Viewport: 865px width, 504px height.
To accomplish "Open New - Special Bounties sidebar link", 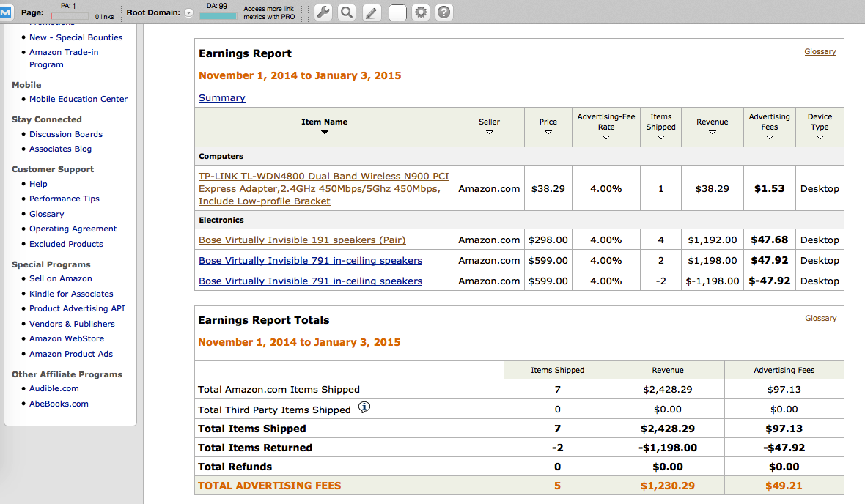I will pyautogui.click(x=76, y=37).
